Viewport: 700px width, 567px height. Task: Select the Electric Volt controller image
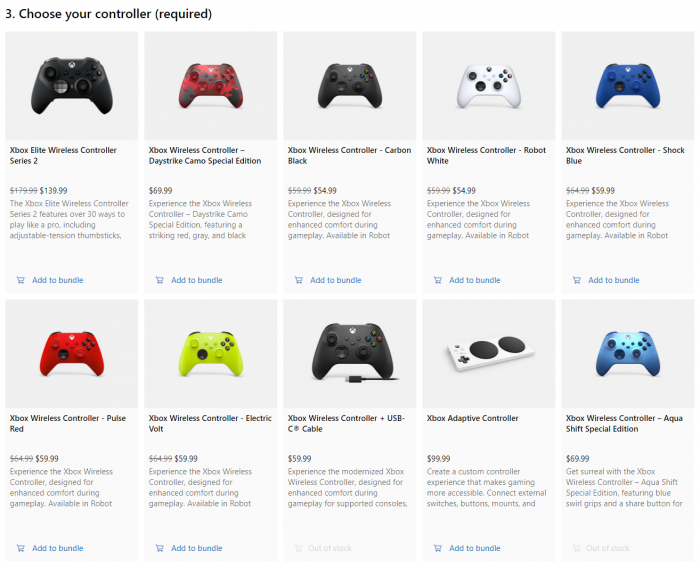(x=209, y=352)
